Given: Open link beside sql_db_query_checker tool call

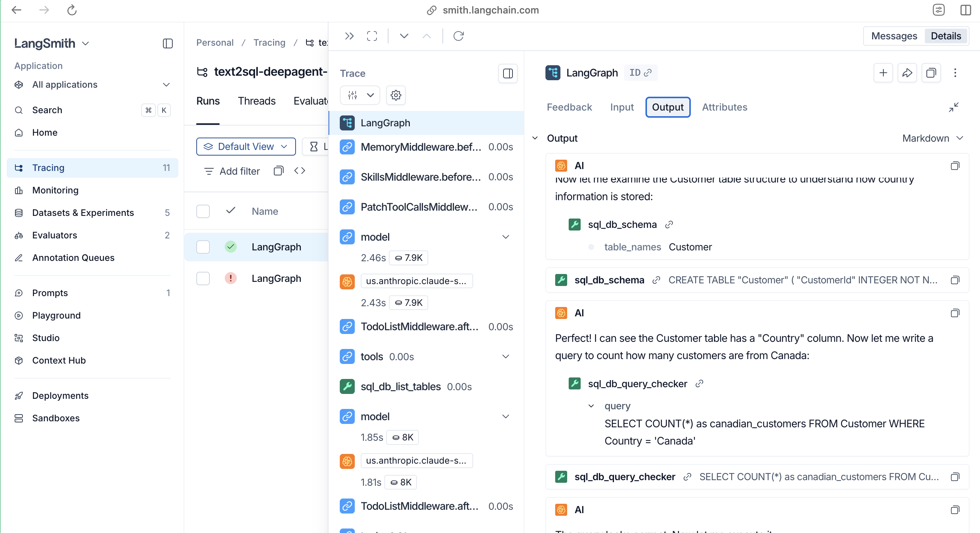Looking at the screenshot, I should tap(699, 384).
